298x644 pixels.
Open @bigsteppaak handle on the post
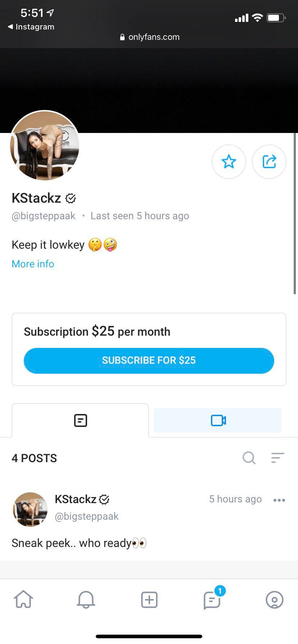(86, 516)
